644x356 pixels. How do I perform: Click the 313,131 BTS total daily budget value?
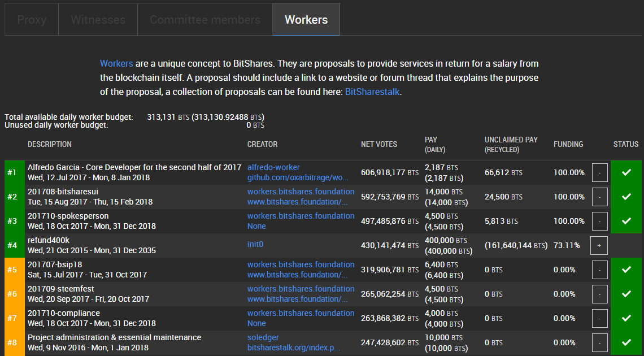point(168,118)
